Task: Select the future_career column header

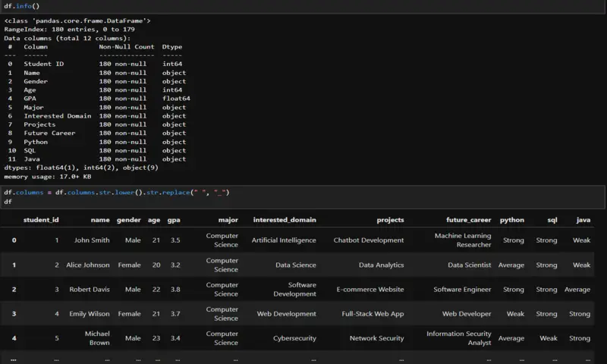Action: 469,220
